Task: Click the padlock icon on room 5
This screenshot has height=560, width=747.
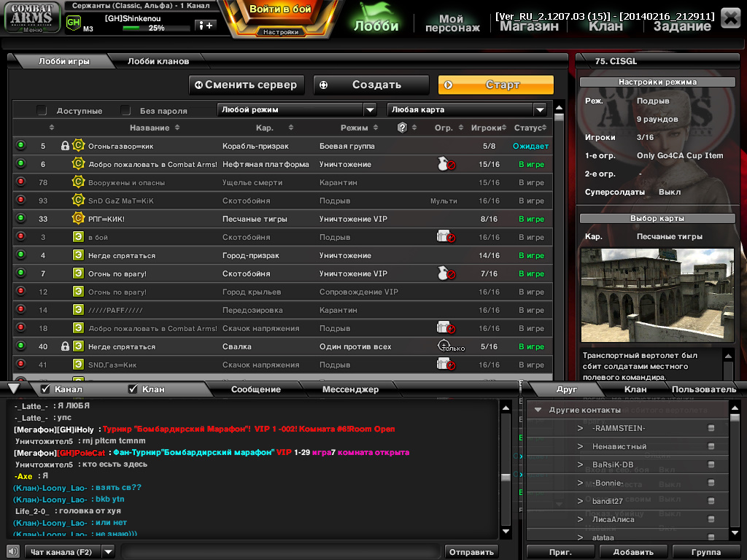Action: coord(65,146)
